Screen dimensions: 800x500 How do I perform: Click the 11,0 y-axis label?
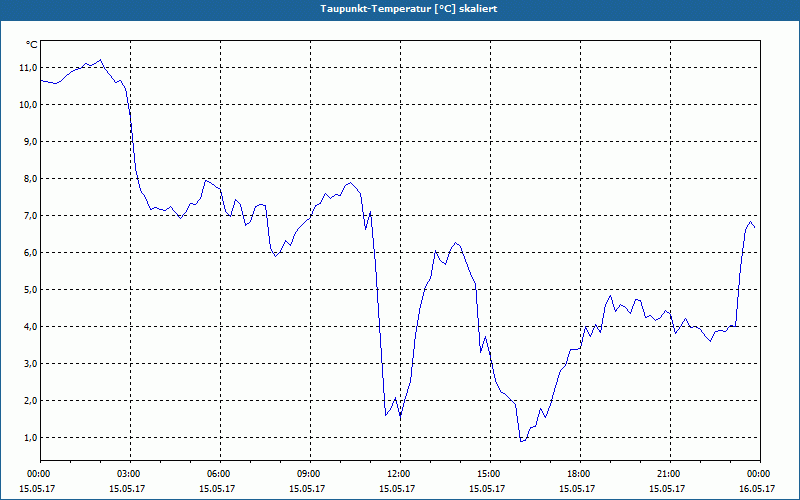coord(29,68)
